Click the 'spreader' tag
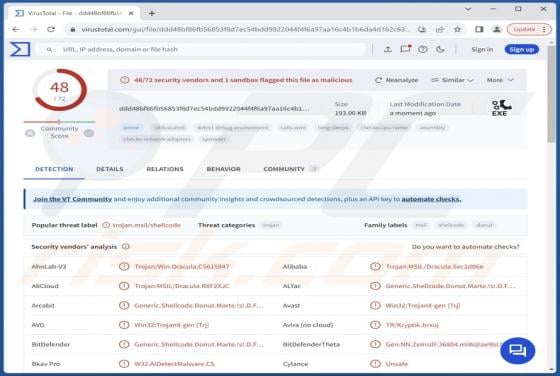Screen dimensions: 560x376 click(x=214, y=139)
